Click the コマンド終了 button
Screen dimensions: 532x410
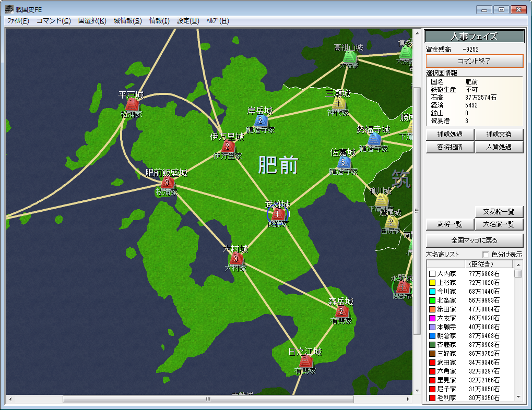475,61
